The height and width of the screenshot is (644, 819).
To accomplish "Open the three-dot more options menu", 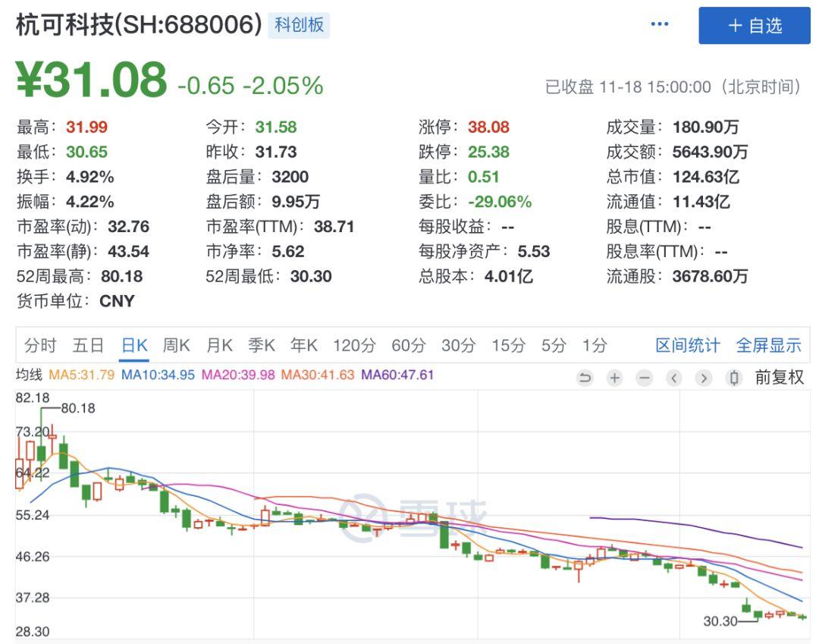I will coord(660,24).
